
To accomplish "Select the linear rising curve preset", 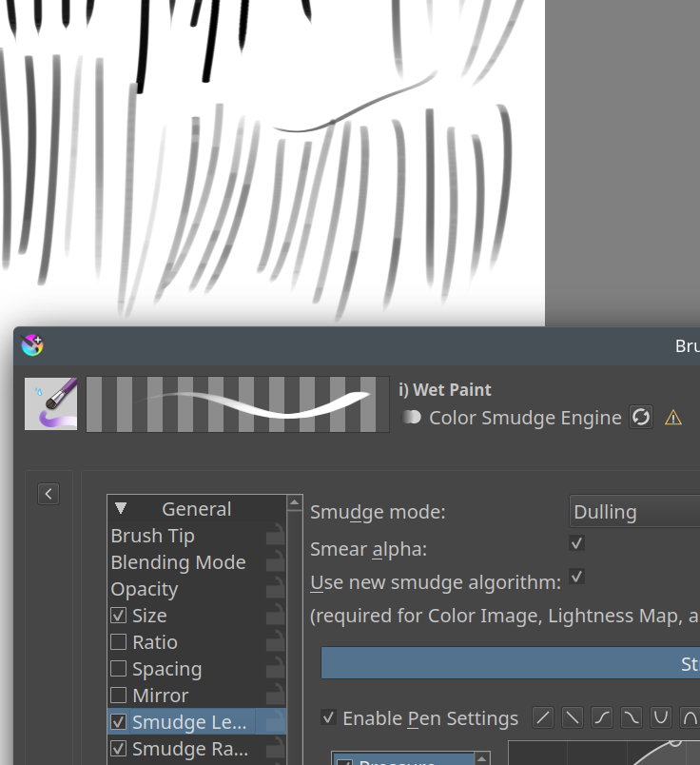I will tap(543, 717).
